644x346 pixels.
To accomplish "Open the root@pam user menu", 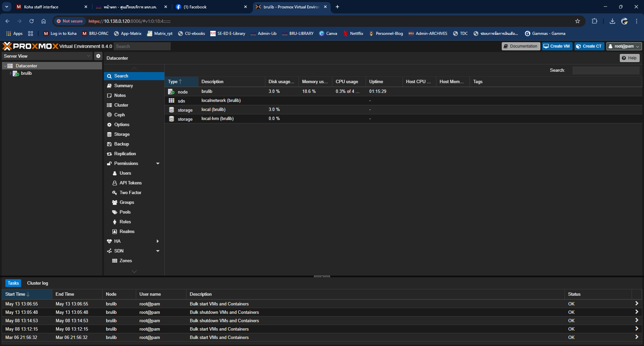I will pos(624,46).
